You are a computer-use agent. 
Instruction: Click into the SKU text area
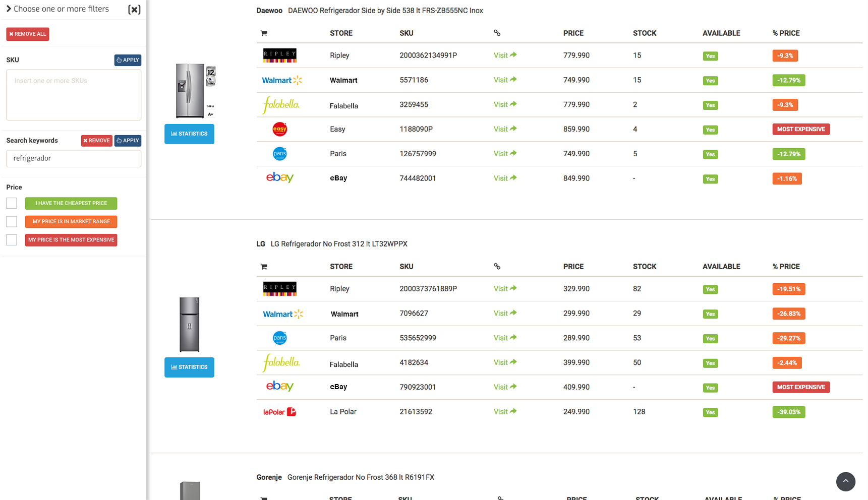point(74,95)
